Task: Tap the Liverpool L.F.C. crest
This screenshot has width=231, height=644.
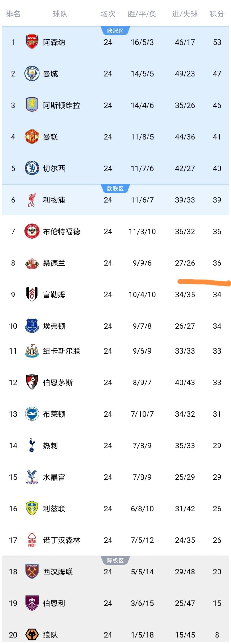Action: (x=32, y=200)
